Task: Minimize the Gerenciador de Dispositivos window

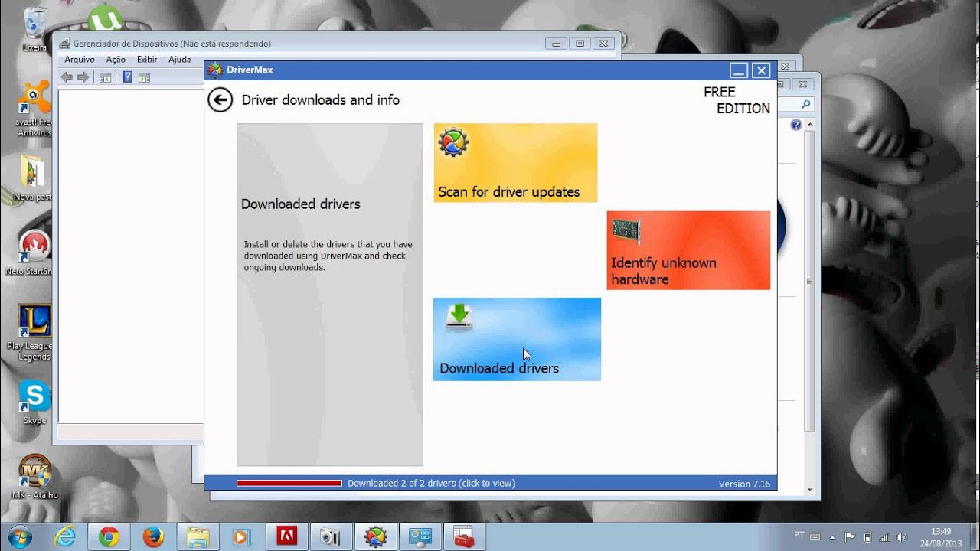Action: pyautogui.click(x=557, y=44)
